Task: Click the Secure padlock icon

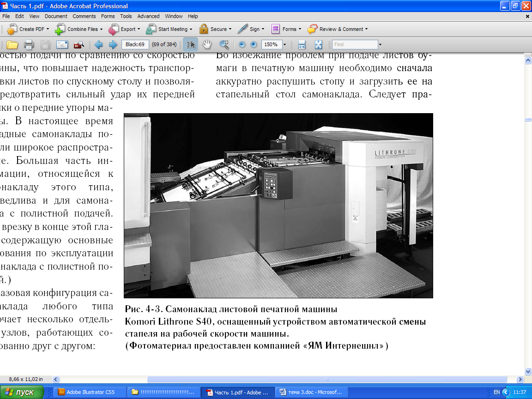Action: [x=204, y=29]
